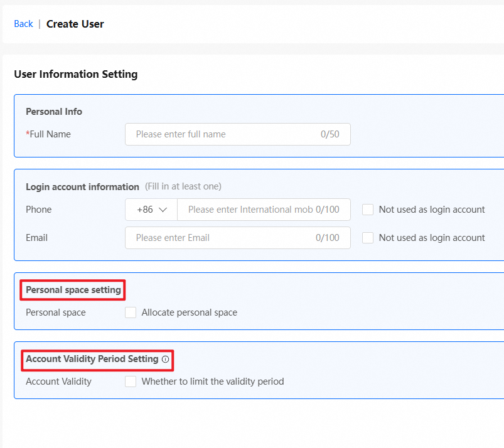Click the Back link
The image size is (504, 448).
(23, 24)
